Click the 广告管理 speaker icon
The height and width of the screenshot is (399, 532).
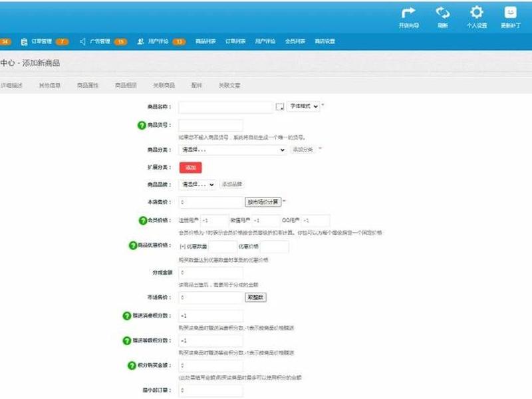[82, 41]
